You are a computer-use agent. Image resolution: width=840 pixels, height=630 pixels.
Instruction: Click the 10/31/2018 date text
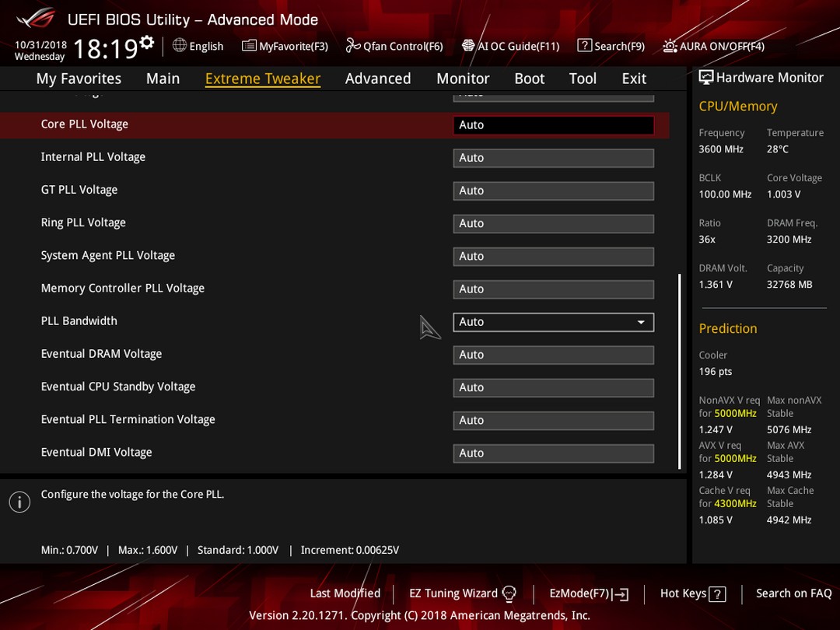pyautogui.click(x=40, y=45)
